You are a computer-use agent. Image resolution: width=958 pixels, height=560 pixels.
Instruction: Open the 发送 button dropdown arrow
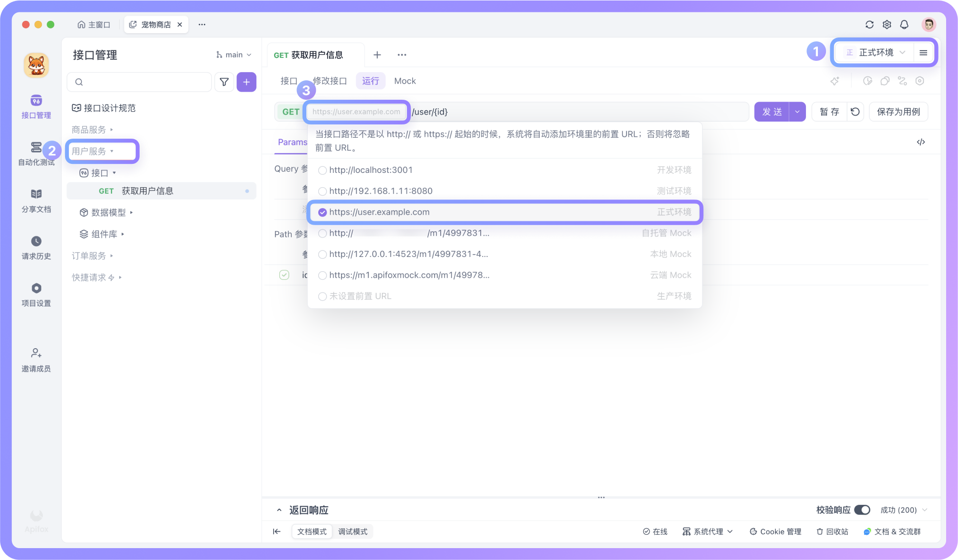pyautogui.click(x=797, y=112)
